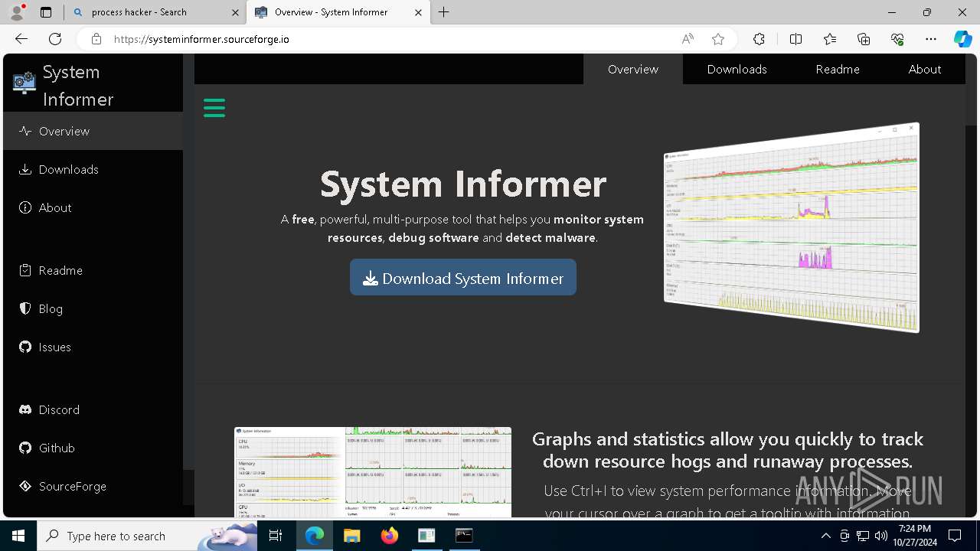Click the About info icon in sidebar

pyautogui.click(x=25, y=207)
